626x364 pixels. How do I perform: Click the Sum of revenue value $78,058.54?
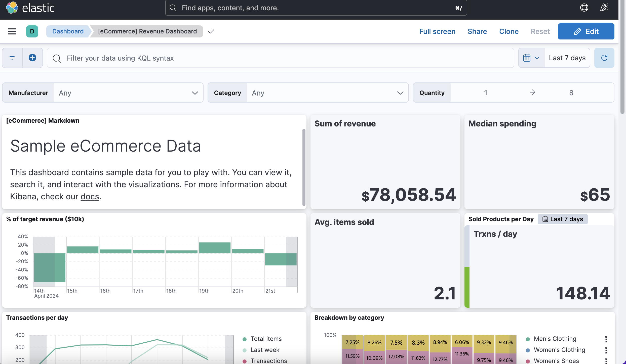(409, 195)
